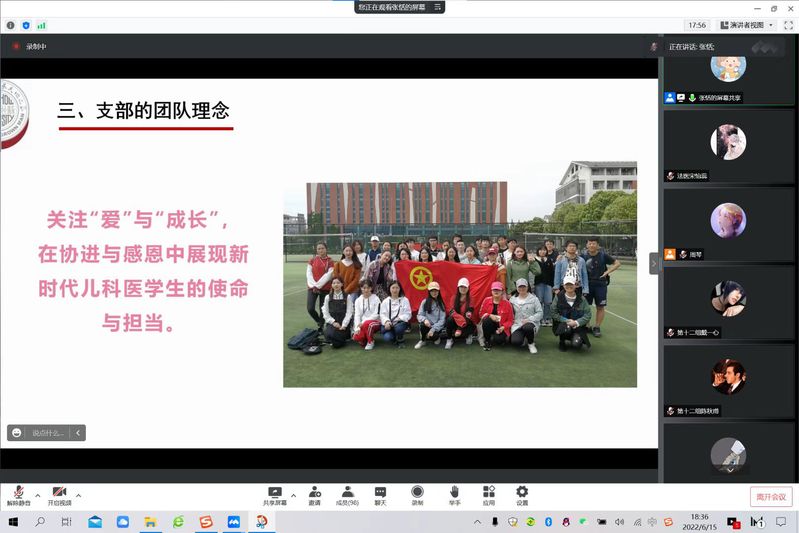Image resolution: width=799 pixels, height=533 pixels.
Task: Click the meeting info icon at top-left
Action: [11, 25]
